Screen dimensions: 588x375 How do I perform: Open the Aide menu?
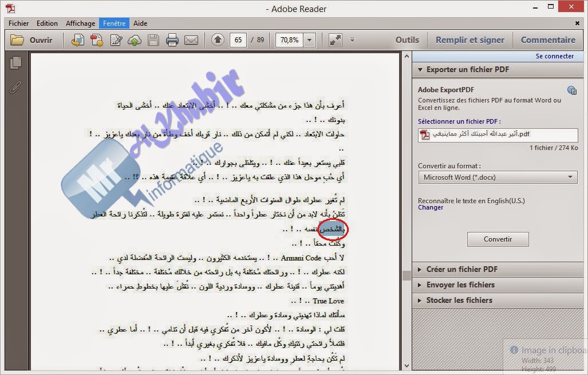140,23
